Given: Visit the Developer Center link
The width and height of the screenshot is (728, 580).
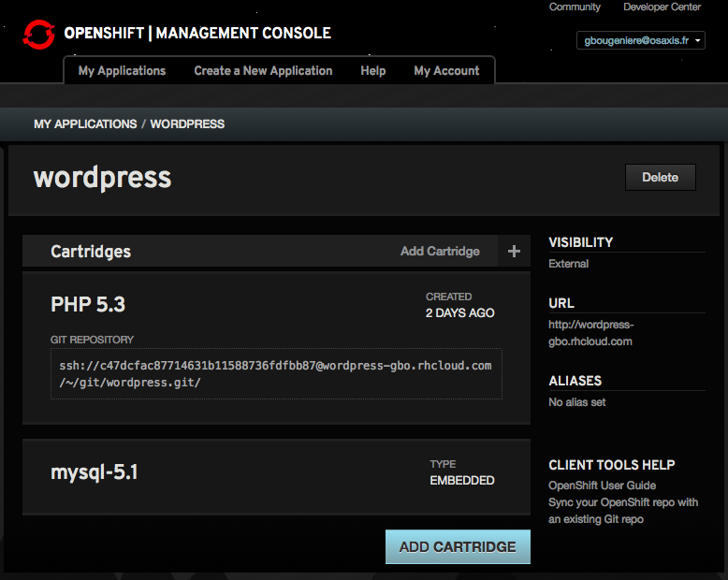Looking at the screenshot, I should coord(662,7).
